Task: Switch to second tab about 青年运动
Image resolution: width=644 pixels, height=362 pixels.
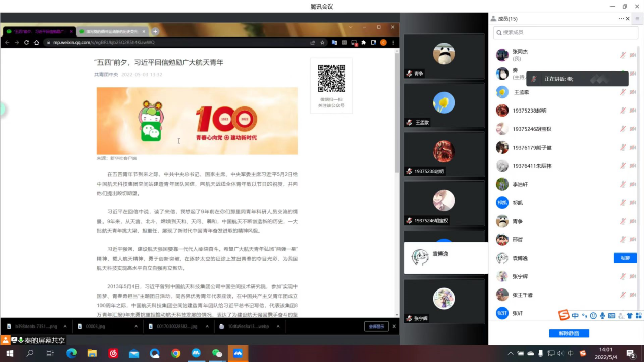Action: (112, 31)
